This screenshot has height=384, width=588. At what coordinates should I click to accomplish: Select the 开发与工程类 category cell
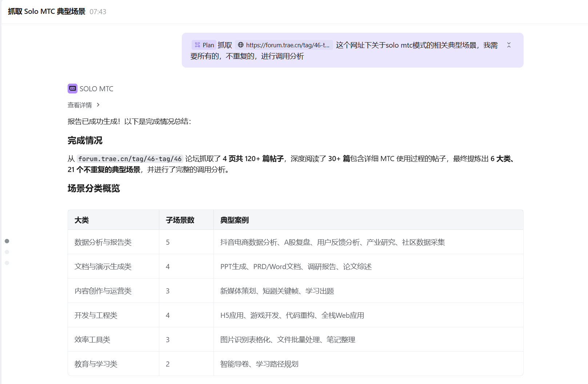96,315
